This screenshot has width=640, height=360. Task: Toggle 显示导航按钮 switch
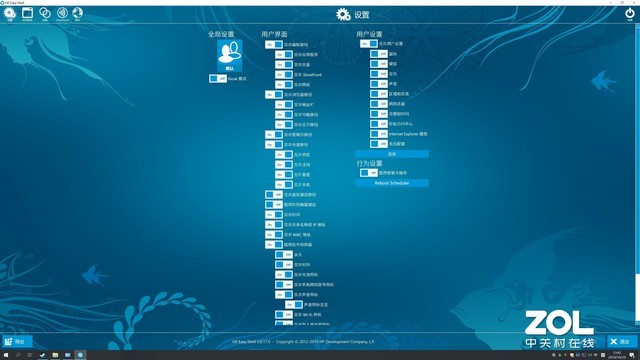point(284,115)
